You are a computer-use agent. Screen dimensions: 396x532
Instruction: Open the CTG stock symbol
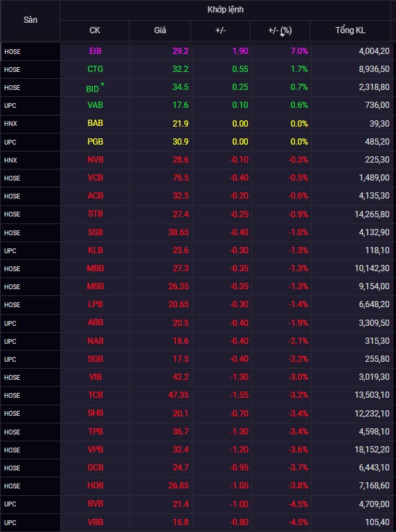(95, 69)
